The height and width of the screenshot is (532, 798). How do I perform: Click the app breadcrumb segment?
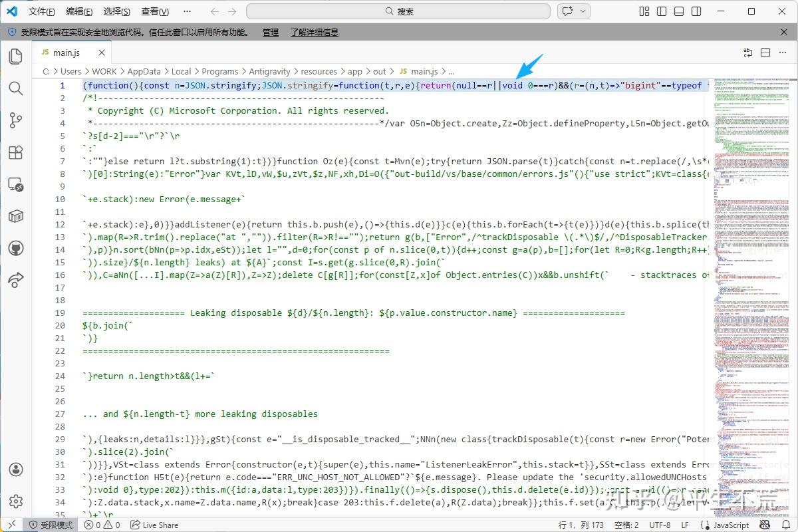click(355, 71)
